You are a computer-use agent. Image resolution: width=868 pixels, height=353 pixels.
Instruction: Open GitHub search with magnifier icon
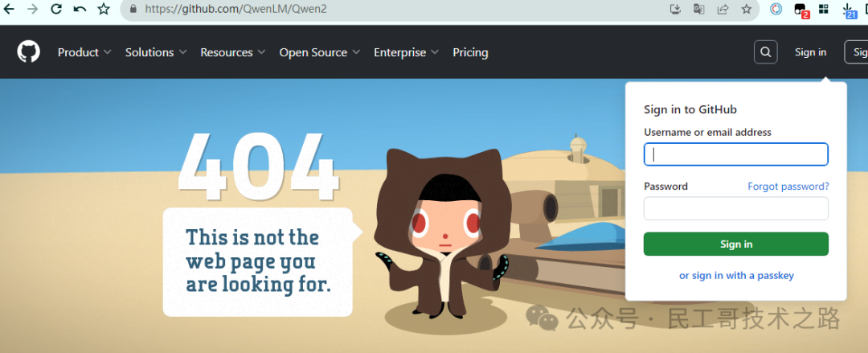(766, 52)
